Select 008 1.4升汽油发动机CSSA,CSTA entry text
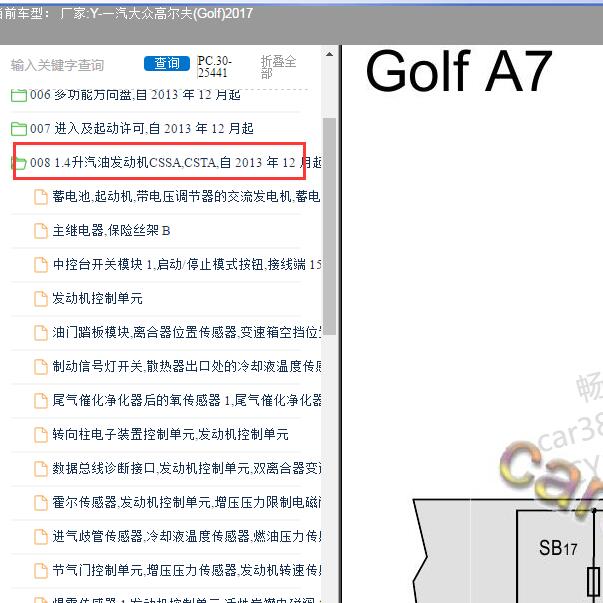Image resolution: width=603 pixels, height=603 pixels. tap(175, 162)
